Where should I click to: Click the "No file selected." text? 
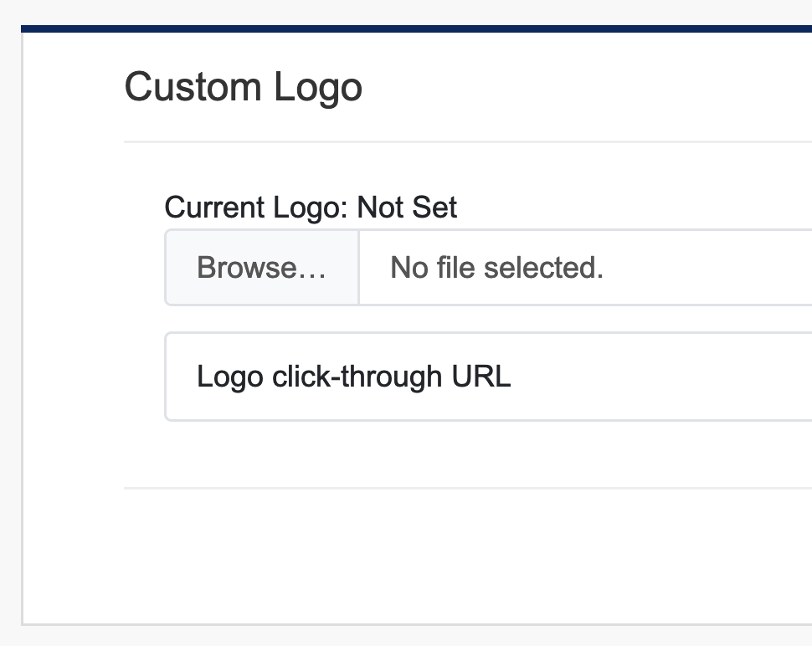coord(496,268)
